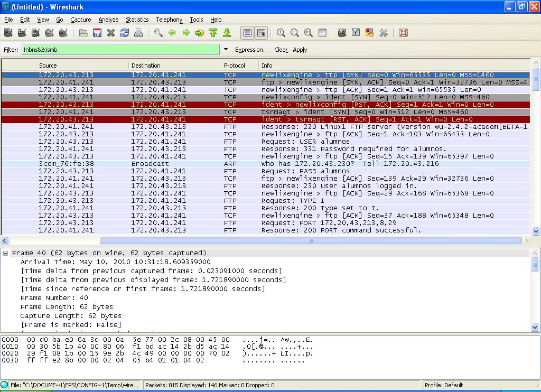This screenshot has width=541, height=392.
Task: Reload the capture file icon
Action: click(125, 33)
